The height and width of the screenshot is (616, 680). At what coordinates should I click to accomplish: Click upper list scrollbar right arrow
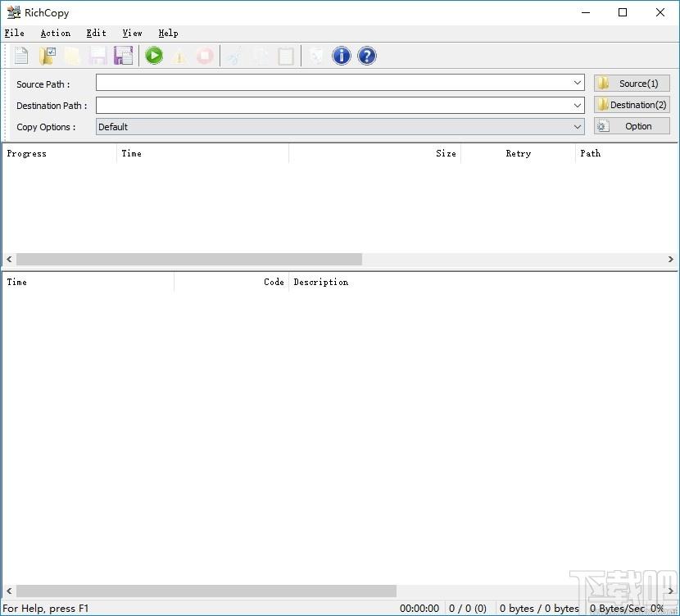(671, 259)
